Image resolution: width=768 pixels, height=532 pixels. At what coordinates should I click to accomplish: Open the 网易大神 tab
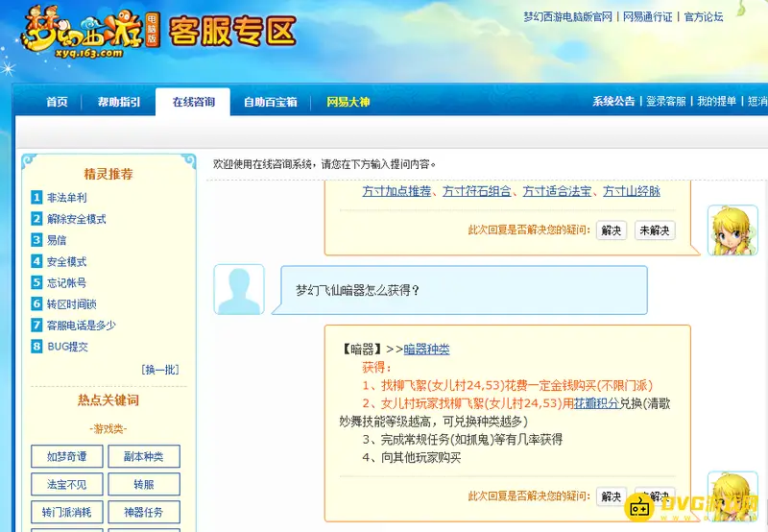point(348,102)
